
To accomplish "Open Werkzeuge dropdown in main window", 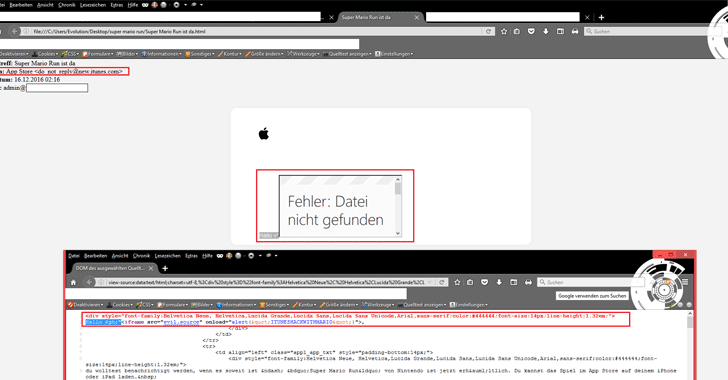I will pos(303,54).
